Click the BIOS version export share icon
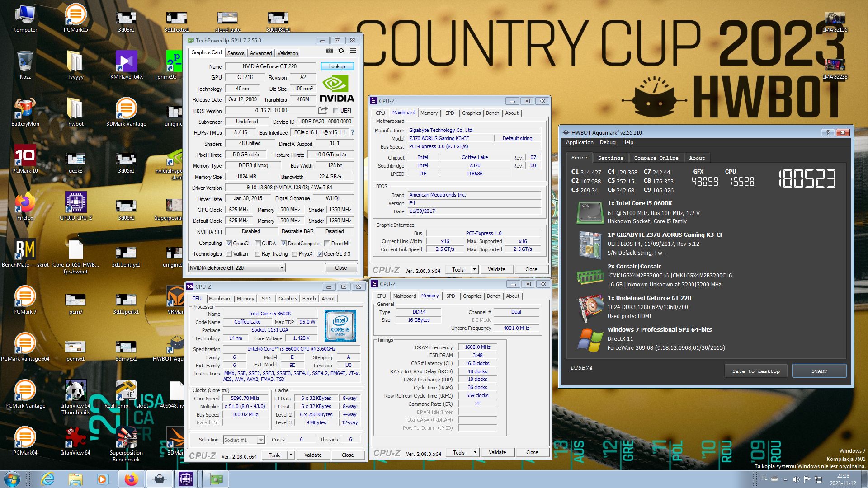This screenshot has width=868, height=488. point(323,110)
